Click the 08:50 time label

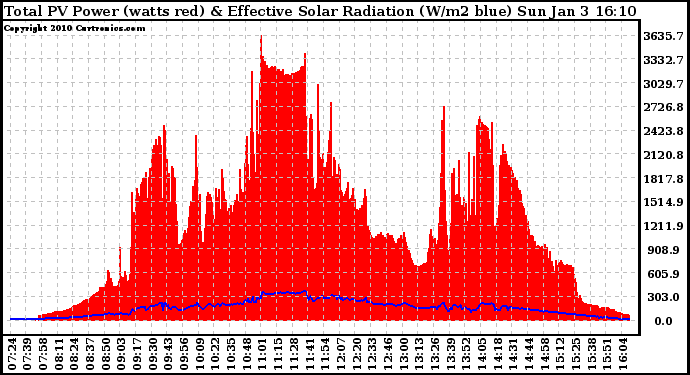pyautogui.click(x=106, y=355)
